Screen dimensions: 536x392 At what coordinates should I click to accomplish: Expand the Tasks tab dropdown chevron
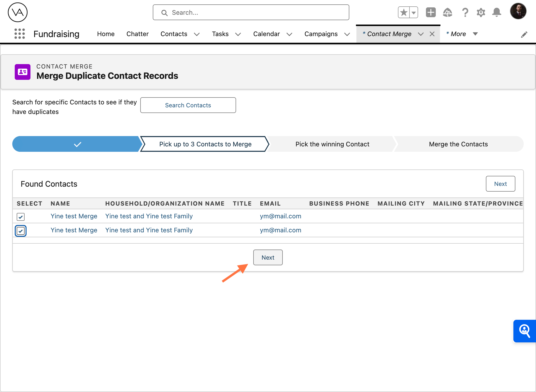[238, 34]
